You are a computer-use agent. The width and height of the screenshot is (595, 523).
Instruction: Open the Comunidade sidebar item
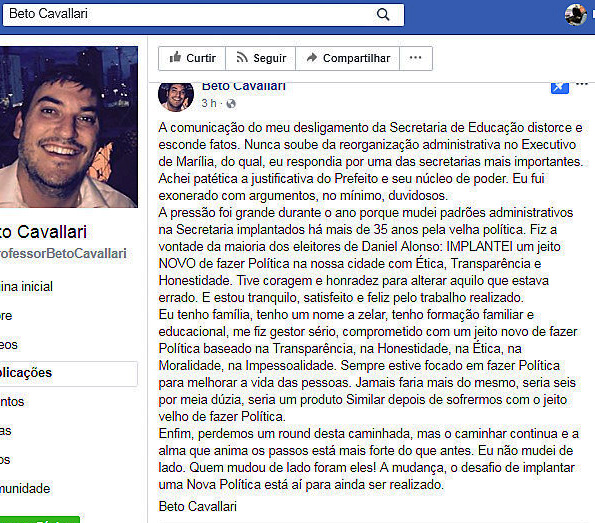click(x=25, y=488)
